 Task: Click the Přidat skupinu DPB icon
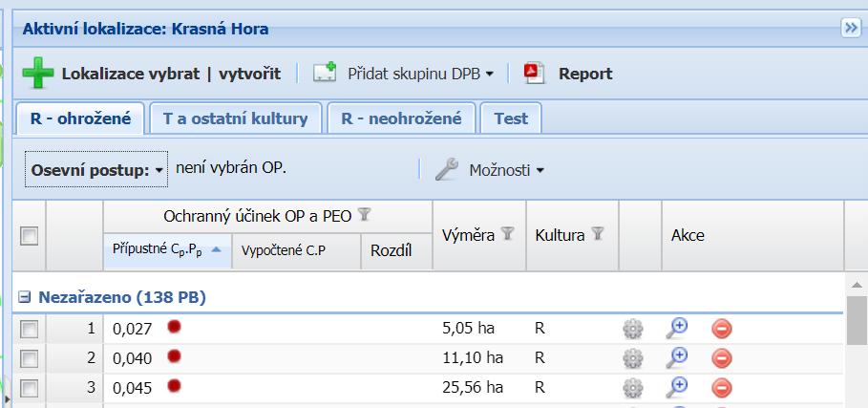tap(325, 73)
